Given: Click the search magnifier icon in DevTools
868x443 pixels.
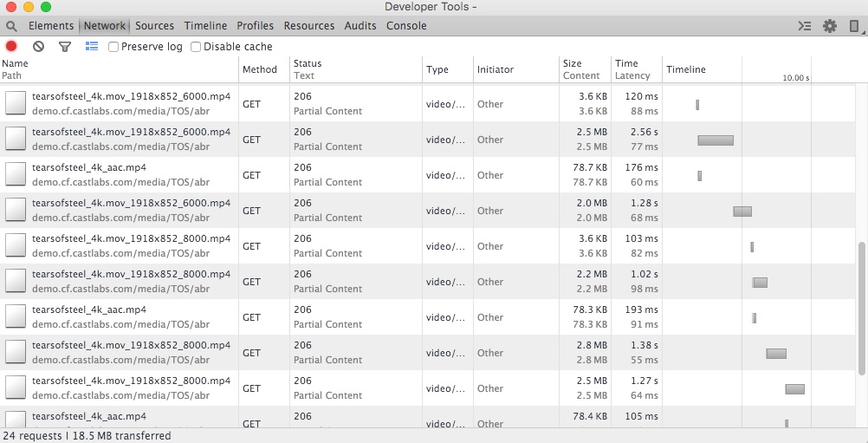Looking at the screenshot, I should 11,26.
